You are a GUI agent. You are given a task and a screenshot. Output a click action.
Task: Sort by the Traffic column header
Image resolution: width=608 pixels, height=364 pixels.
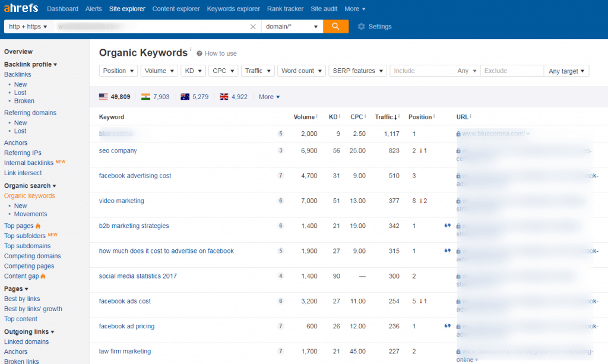(x=384, y=116)
